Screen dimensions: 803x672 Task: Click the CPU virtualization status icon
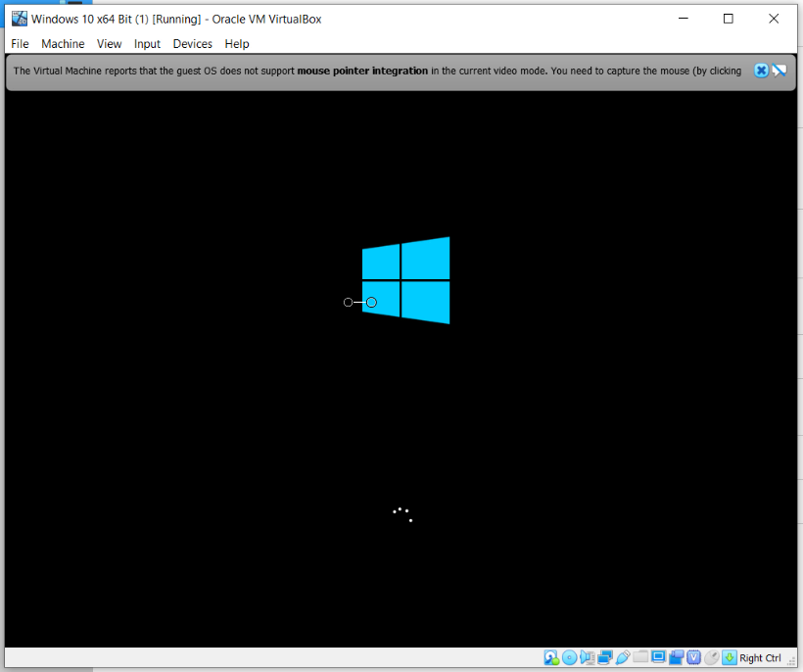(x=694, y=657)
